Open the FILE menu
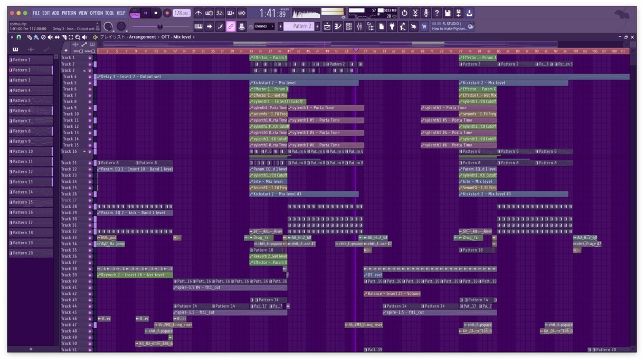This screenshot has height=361, width=644. (36, 13)
